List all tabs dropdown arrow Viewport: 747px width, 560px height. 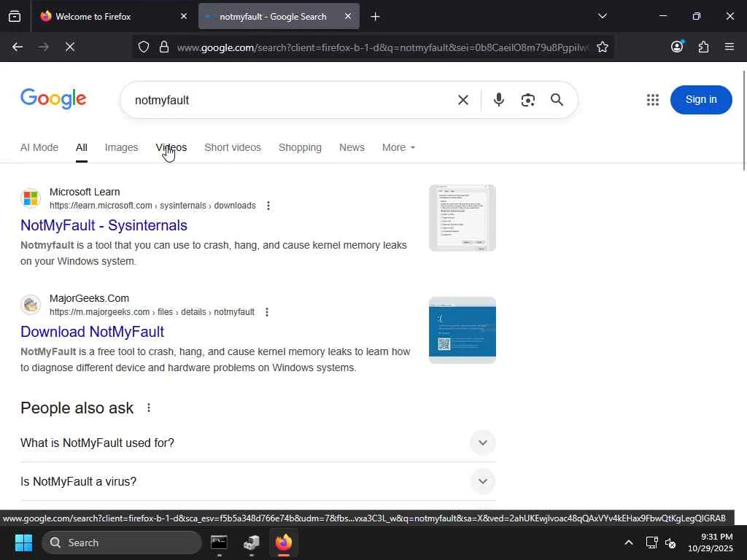pos(602,16)
